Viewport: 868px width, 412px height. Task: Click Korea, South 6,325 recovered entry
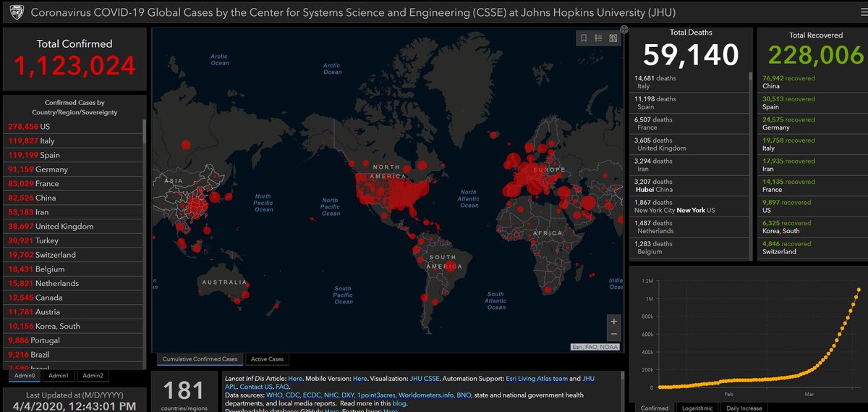point(811,227)
